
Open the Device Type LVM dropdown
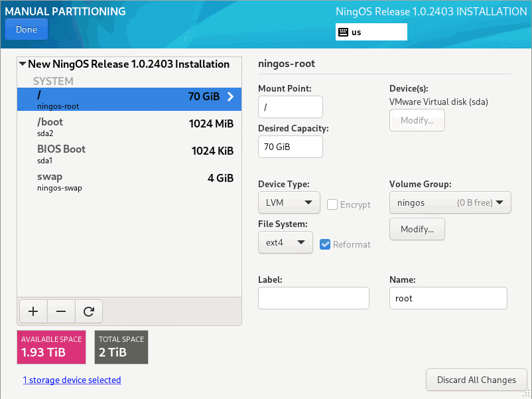coord(289,202)
